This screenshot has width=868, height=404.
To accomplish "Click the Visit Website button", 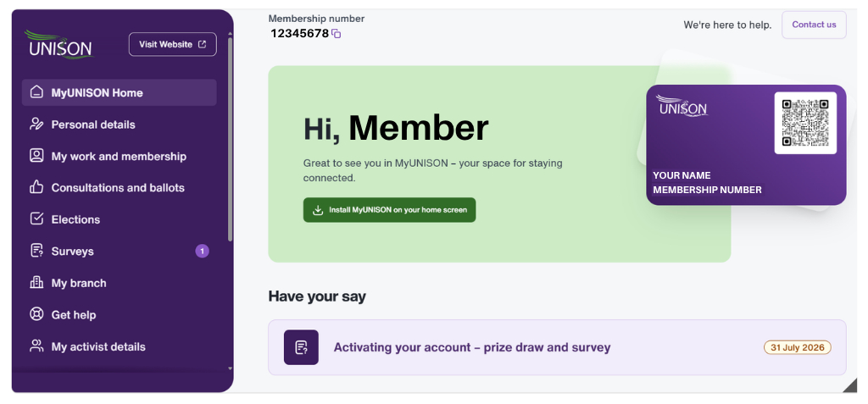I will 173,44.
